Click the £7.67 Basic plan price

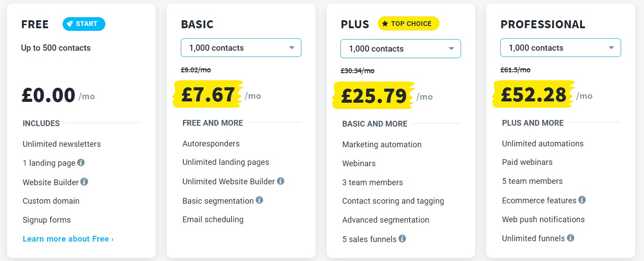pos(208,95)
